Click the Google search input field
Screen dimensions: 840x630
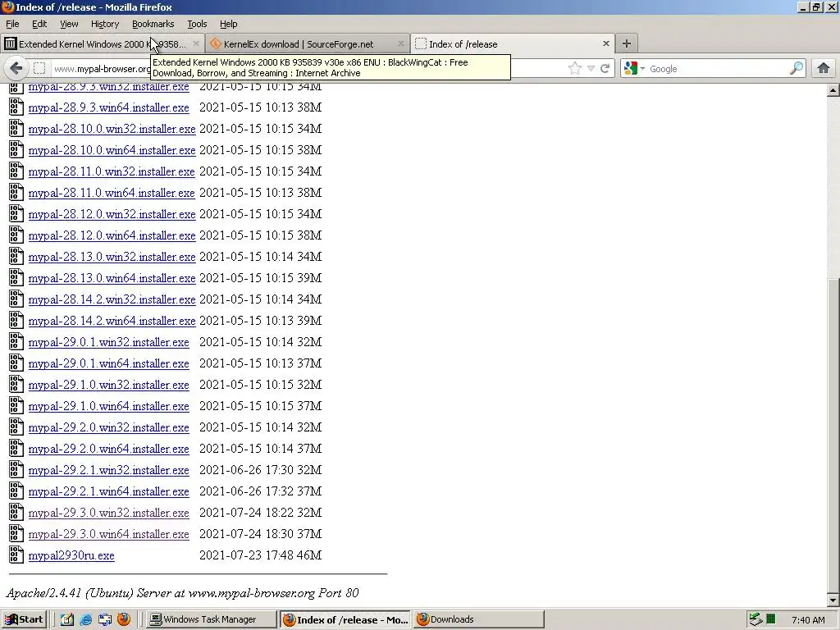[718, 69]
